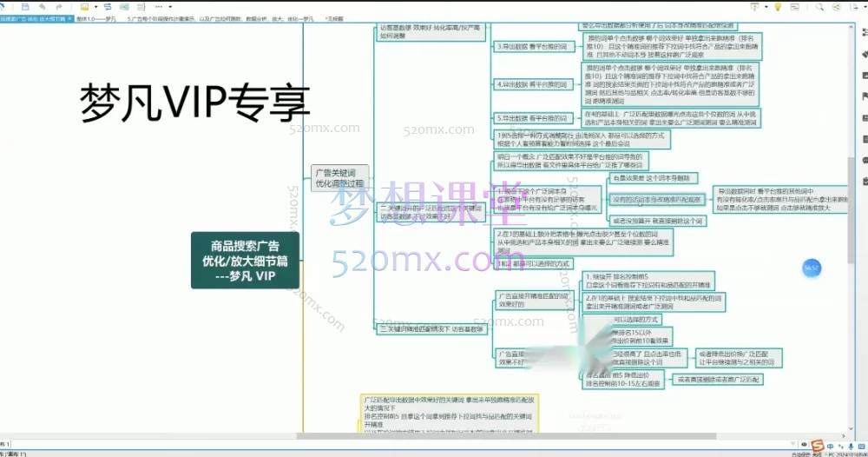Toggle the '中' Chinese input mode indicator
This screenshot has height=457, width=868.
831,447
